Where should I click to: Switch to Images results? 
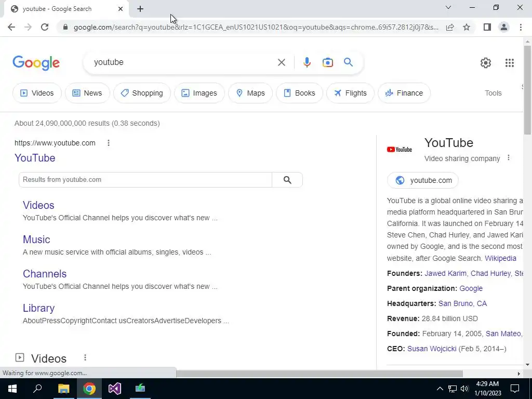tap(199, 93)
